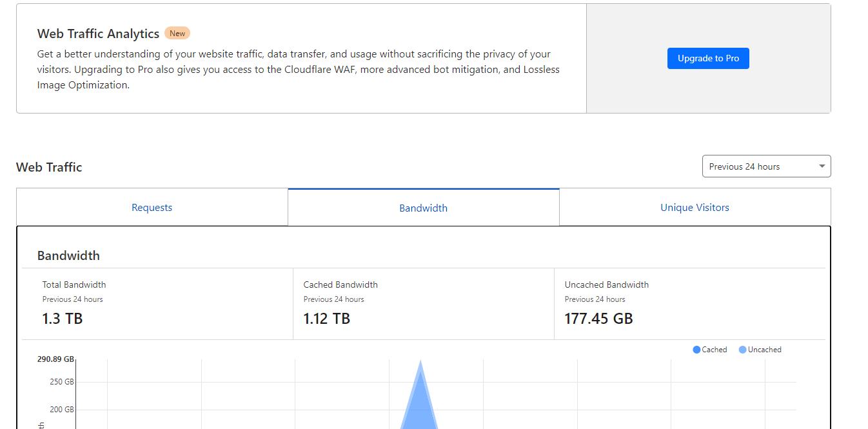Click the Web Traffic section heading
Image resolution: width=868 pixels, height=429 pixels.
[x=49, y=167]
